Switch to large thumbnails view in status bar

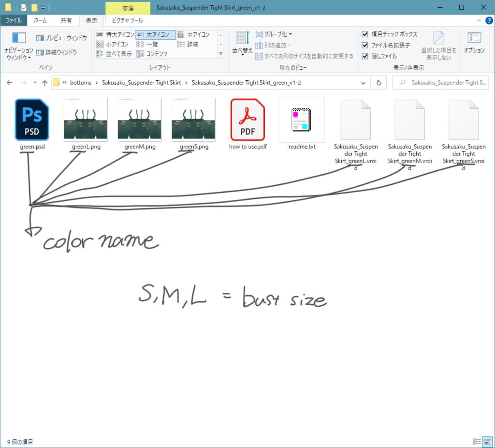click(x=487, y=442)
